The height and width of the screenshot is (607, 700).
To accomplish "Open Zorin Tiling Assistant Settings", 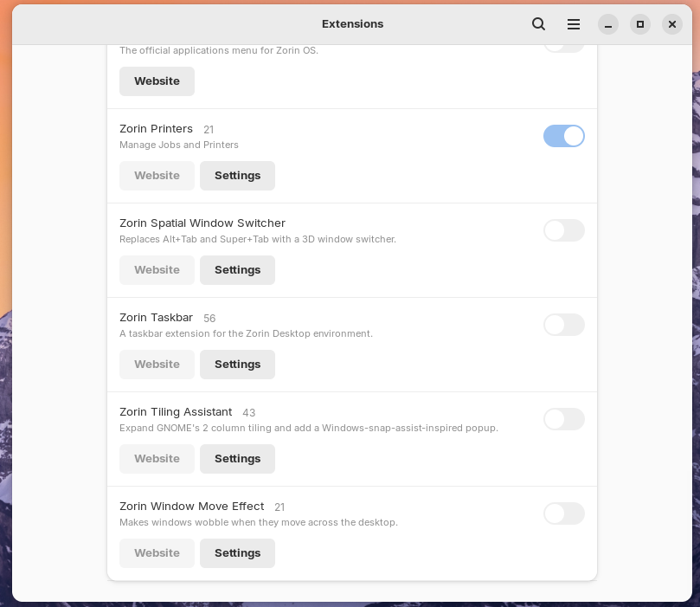I will pyautogui.click(x=237, y=459).
